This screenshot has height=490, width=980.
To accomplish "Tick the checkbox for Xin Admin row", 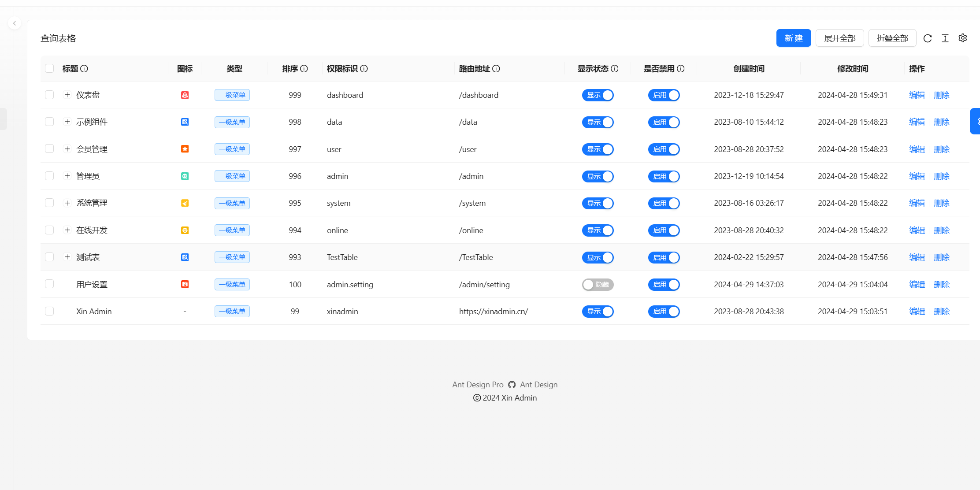I will tap(49, 311).
